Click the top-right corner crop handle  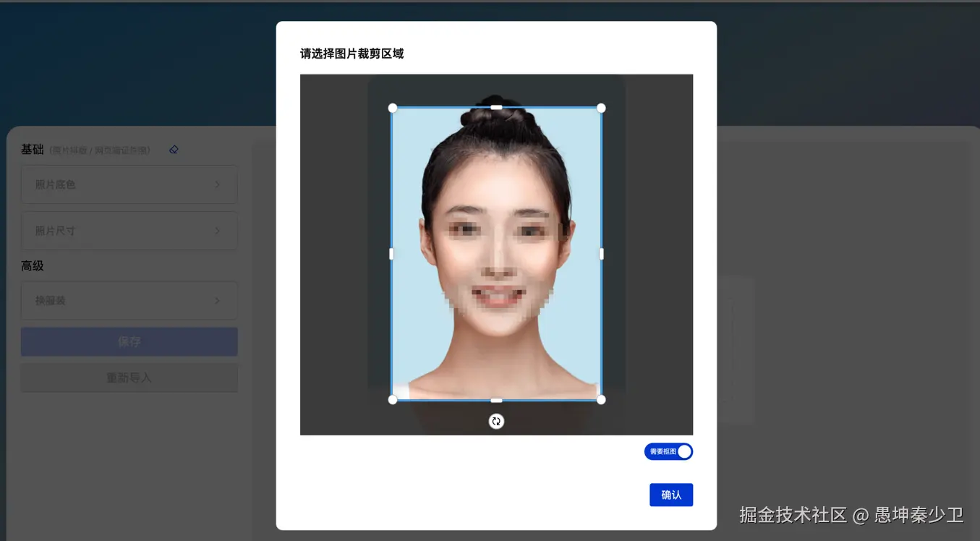(x=601, y=108)
